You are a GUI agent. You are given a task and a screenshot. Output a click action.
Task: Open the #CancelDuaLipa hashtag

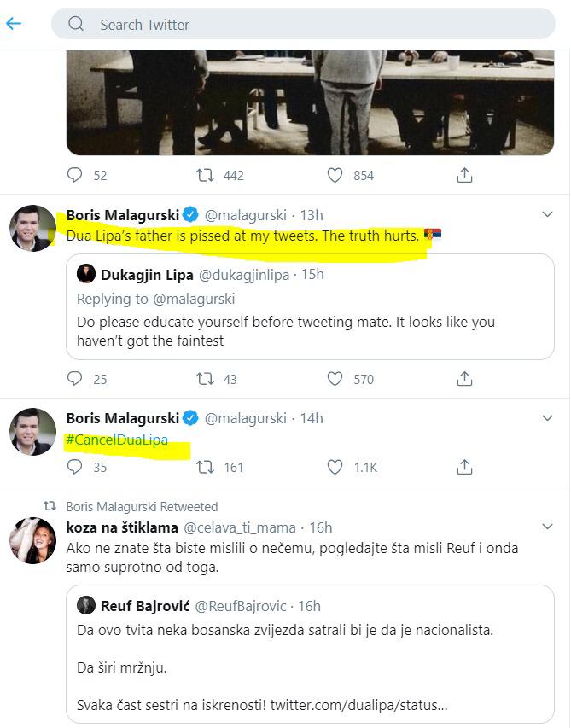pos(117,440)
